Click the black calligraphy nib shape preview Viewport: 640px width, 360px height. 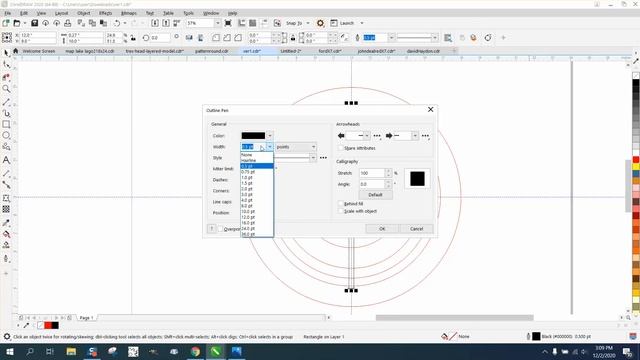417,179
